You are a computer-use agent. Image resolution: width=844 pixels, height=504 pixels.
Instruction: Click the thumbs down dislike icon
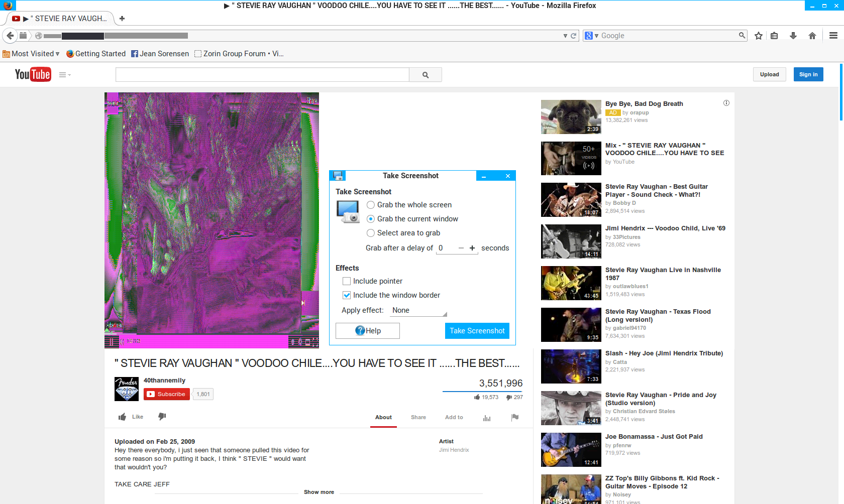162,417
